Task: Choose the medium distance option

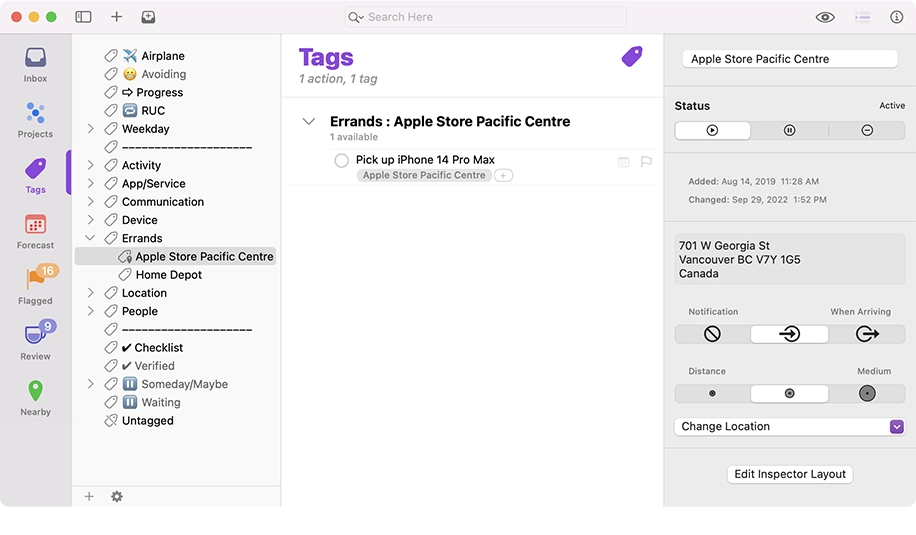Action: [789, 394]
